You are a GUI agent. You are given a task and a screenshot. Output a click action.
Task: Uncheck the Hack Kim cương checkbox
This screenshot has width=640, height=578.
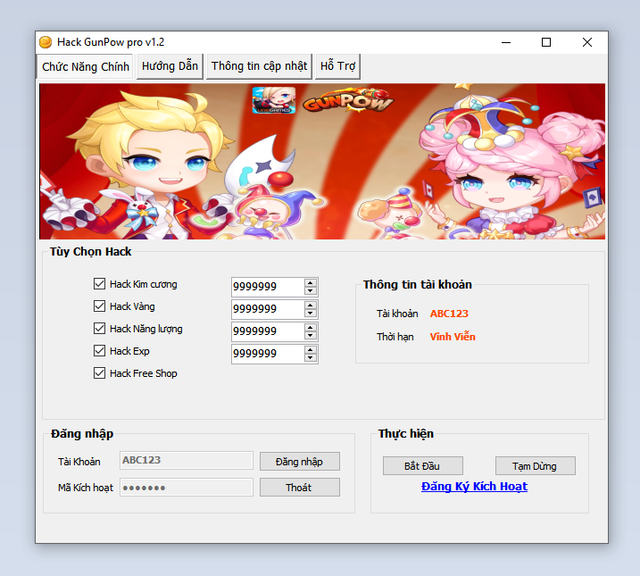point(99,284)
